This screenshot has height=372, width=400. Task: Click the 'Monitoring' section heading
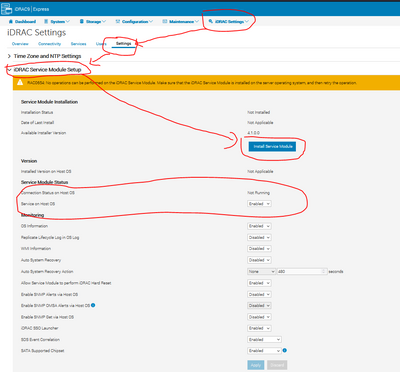(x=32, y=215)
